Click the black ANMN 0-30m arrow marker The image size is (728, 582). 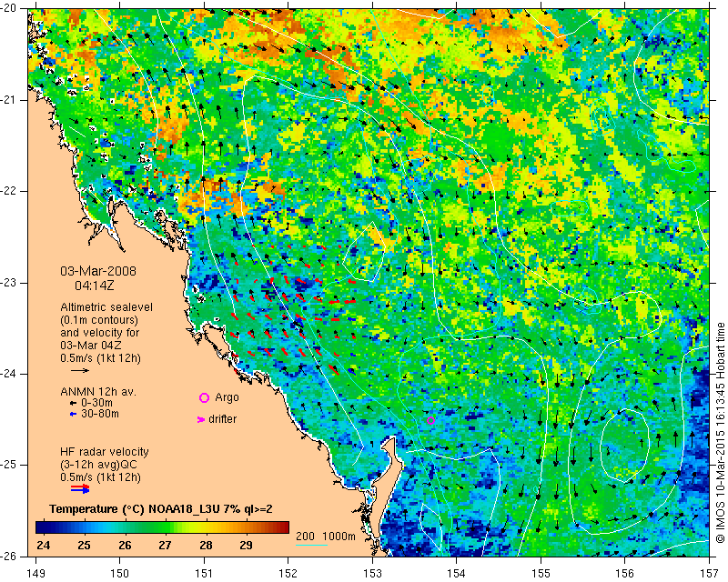pos(73,404)
